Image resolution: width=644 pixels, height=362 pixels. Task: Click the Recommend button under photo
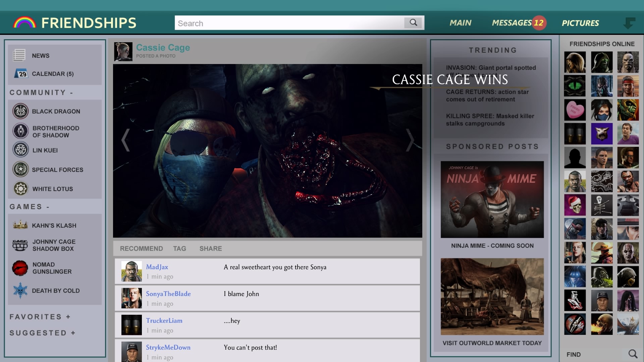click(141, 248)
